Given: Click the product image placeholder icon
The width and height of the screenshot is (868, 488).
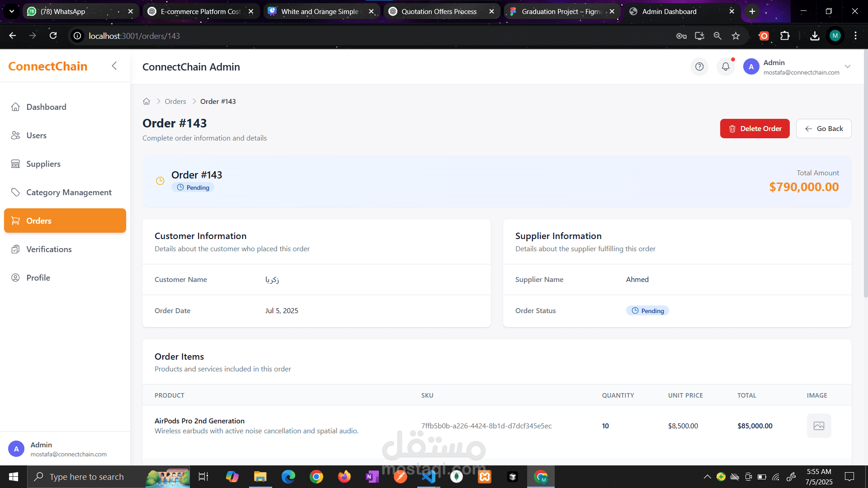Looking at the screenshot, I should (x=819, y=426).
